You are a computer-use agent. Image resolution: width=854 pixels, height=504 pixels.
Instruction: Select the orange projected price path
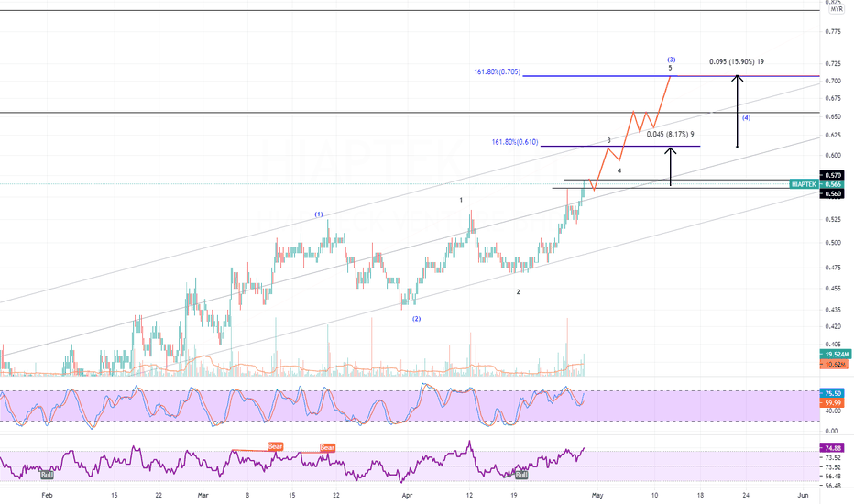pos(630,132)
